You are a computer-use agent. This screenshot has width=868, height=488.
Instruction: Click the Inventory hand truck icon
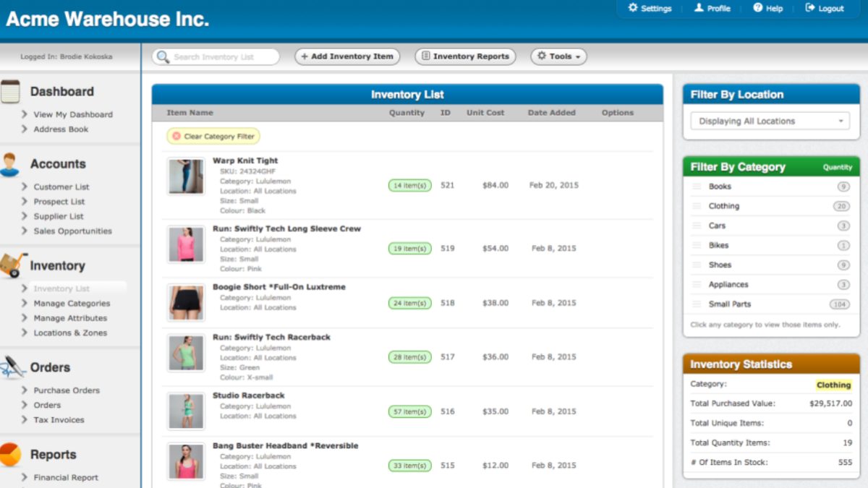click(x=12, y=265)
